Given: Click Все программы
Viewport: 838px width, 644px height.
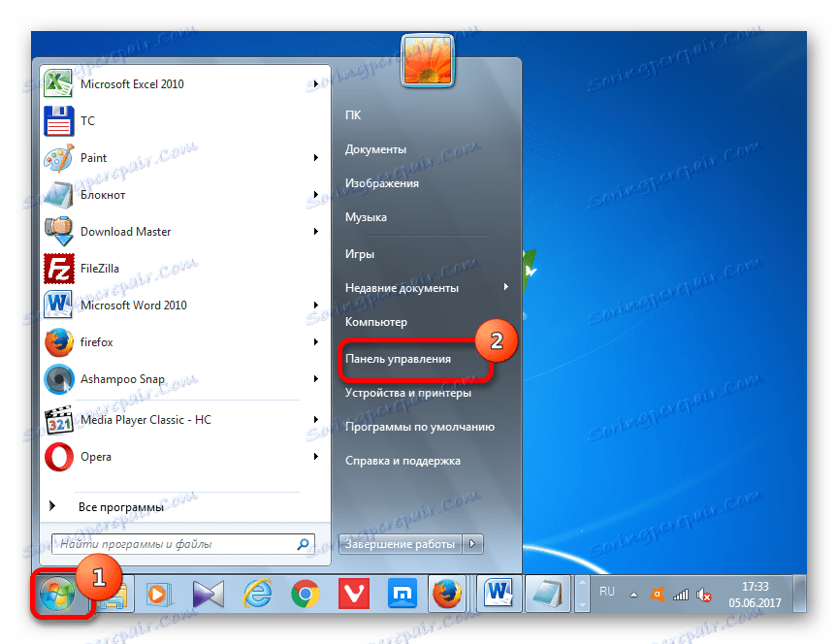Looking at the screenshot, I should (121, 507).
